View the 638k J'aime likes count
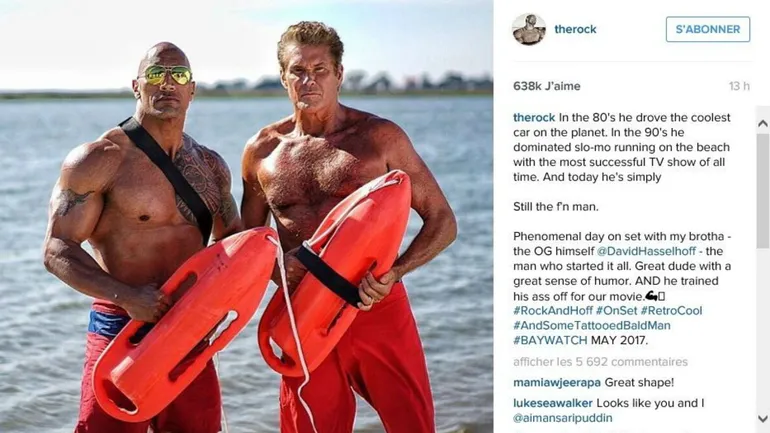The image size is (770, 433). coord(547,86)
